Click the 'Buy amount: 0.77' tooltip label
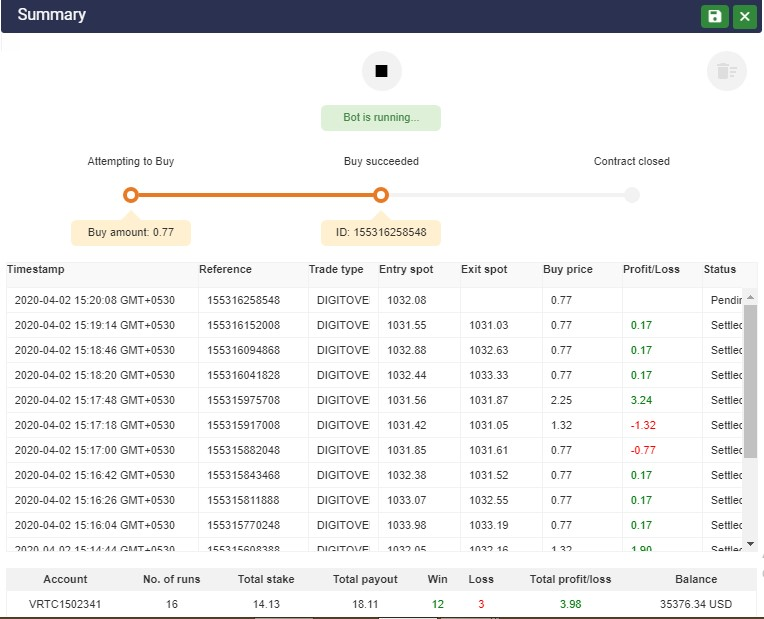 (131, 232)
